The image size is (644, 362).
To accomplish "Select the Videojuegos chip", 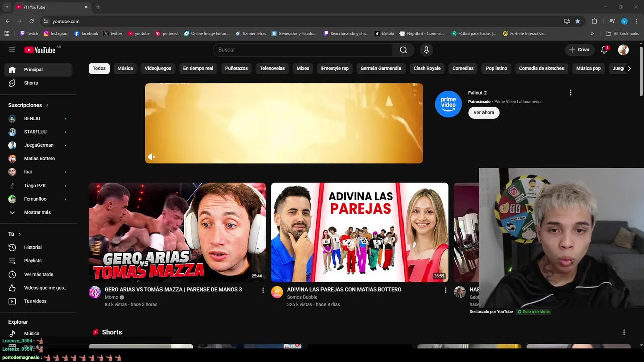I will coord(158,68).
